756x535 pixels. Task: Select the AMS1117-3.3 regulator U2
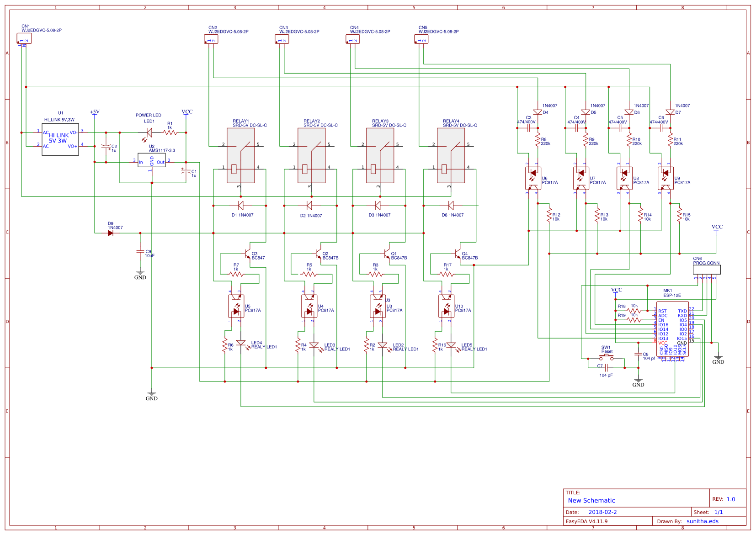click(x=152, y=161)
